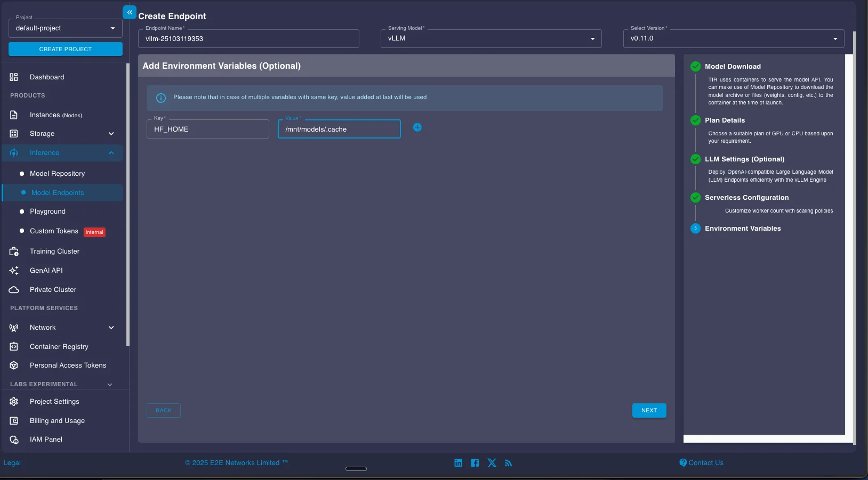Click the Dashboard icon in sidebar
This screenshot has height=480, width=868.
point(14,77)
